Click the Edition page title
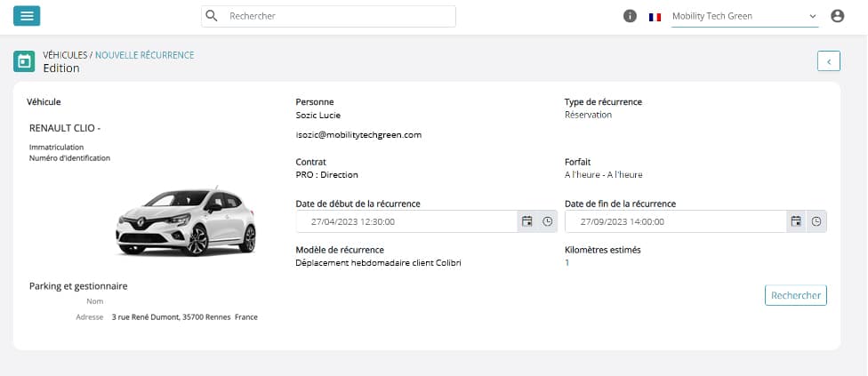The width and height of the screenshot is (868, 376). (61, 68)
